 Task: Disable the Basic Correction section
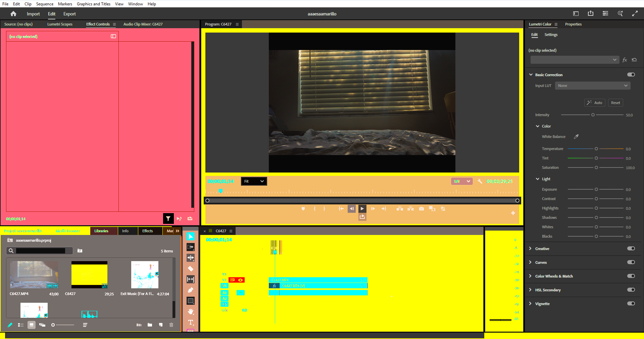[x=631, y=75]
